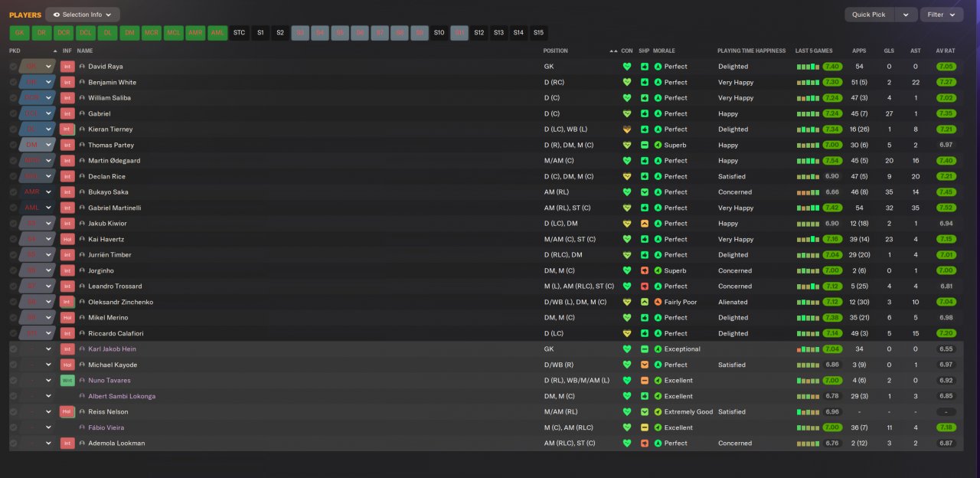Toggle the selection circle for Martin Ødegaard
This screenshot has width=980, height=478.
click(13, 161)
